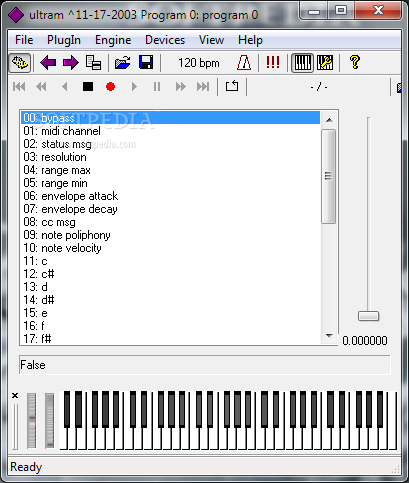
Task: Select parameter 01: midi channel
Action: pyautogui.click(x=170, y=131)
